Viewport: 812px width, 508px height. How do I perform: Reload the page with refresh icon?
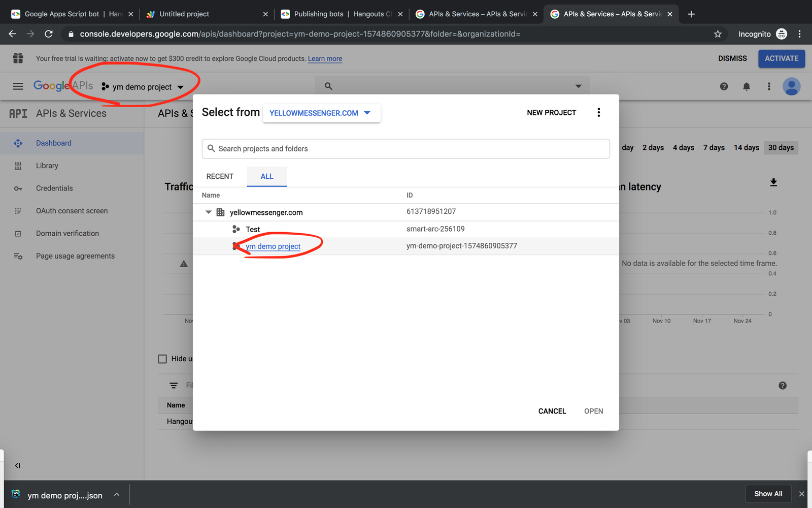click(49, 34)
